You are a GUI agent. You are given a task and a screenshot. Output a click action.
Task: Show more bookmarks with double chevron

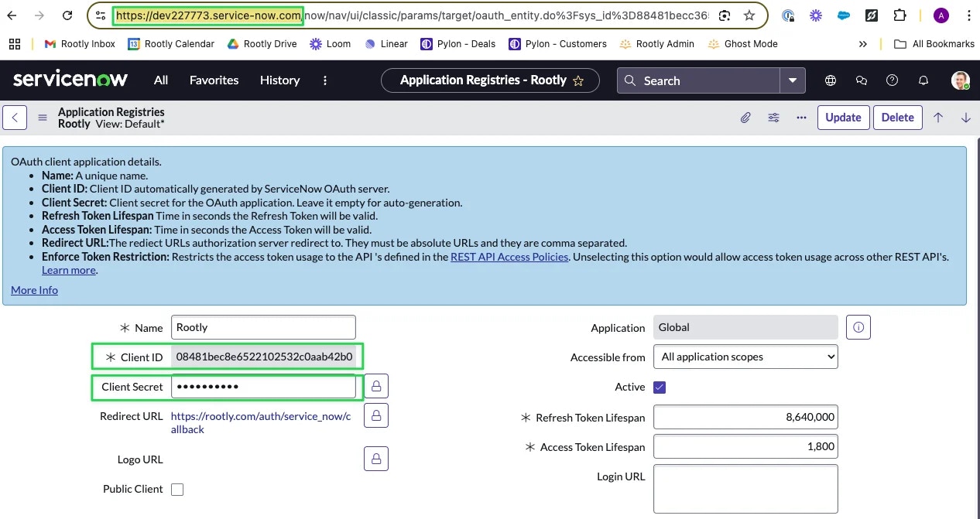(863, 44)
